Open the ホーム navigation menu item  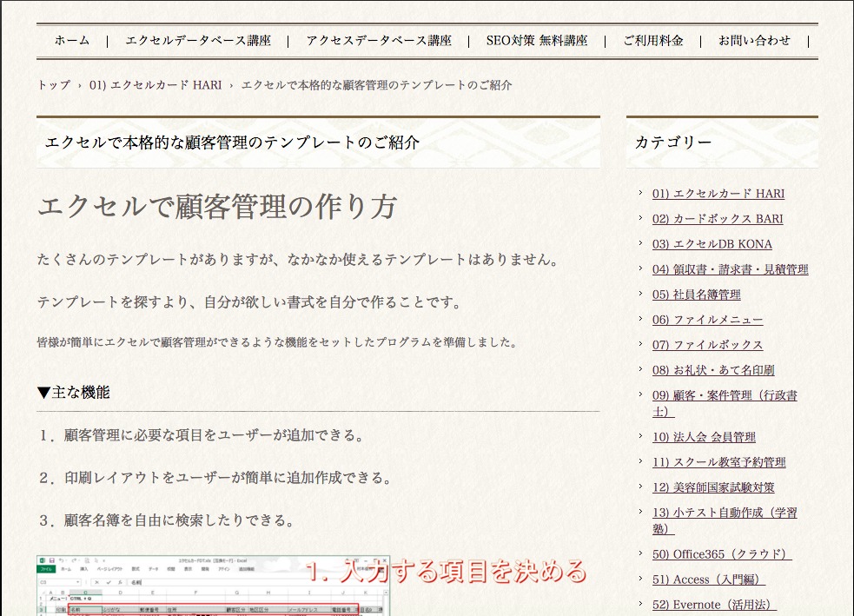pyautogui.click(x=71, y=40)
